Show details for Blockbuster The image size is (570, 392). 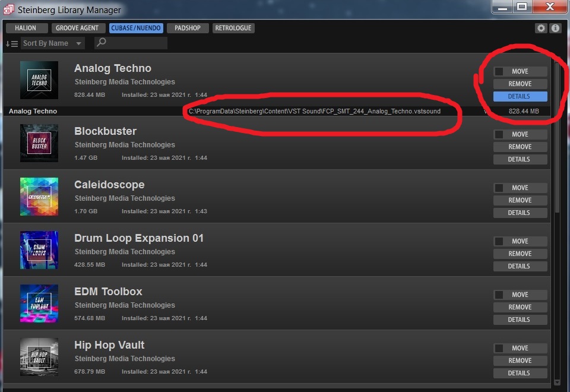coord(520,159)
